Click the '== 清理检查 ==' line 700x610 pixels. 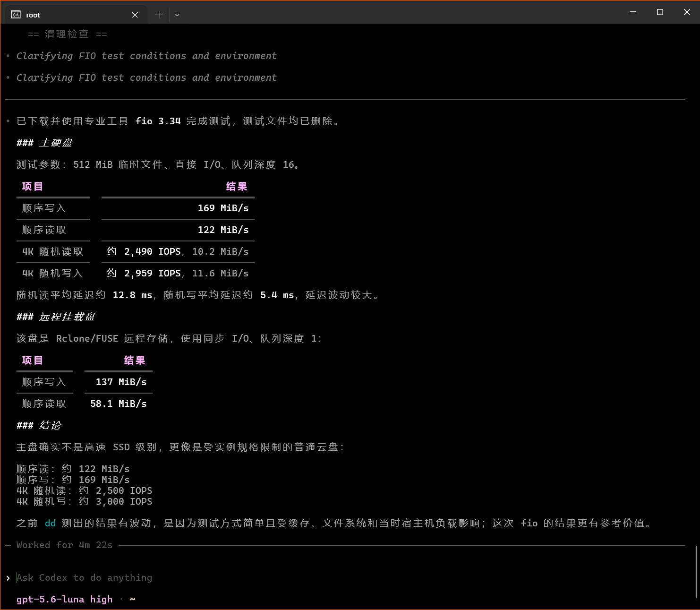click(x=68, y=34)
